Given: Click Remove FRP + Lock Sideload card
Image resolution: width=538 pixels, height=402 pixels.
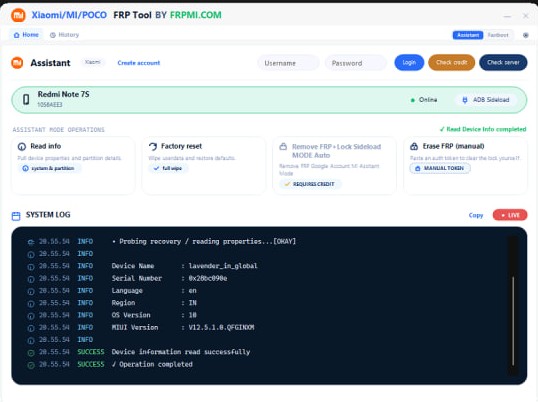Looking at the screenshot, I should (335, 165).
